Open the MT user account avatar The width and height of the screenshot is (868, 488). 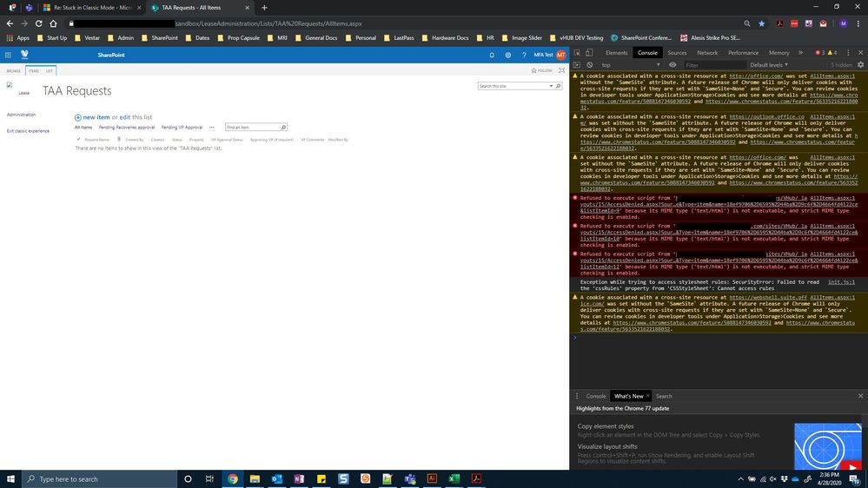point(560,55)
